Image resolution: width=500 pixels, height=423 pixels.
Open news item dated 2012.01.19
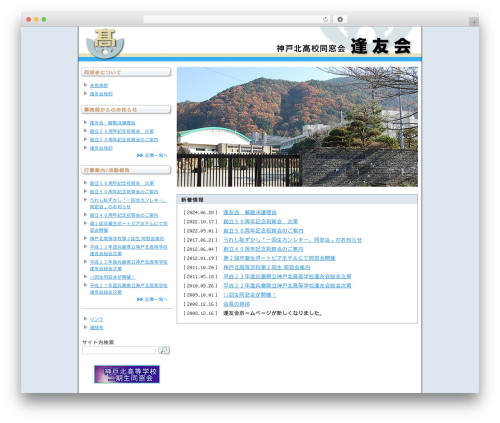279,258
